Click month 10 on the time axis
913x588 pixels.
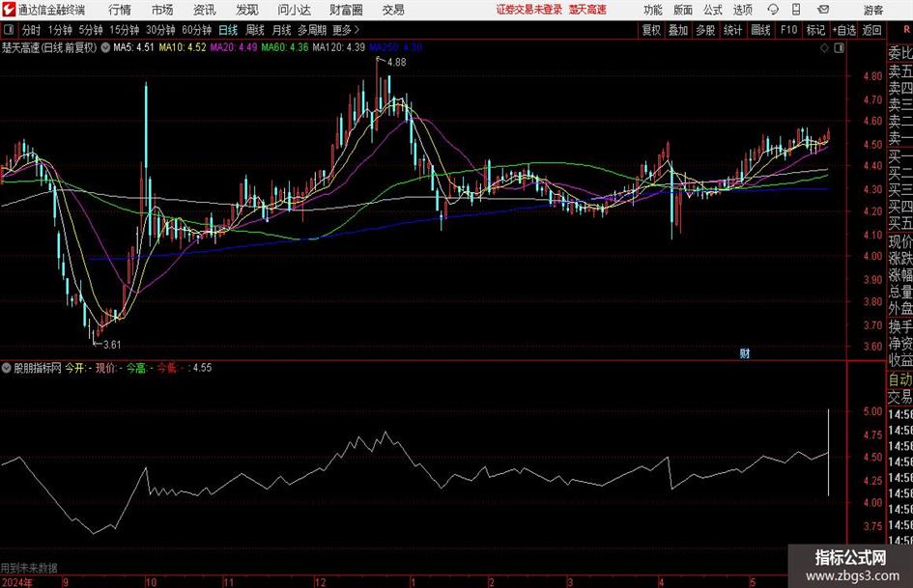point(151,582)
